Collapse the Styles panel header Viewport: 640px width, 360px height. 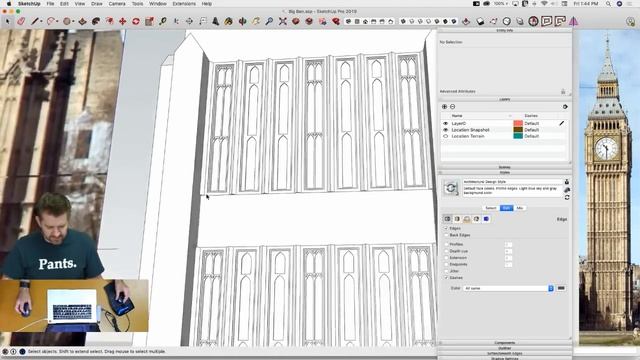pos(504,172)
